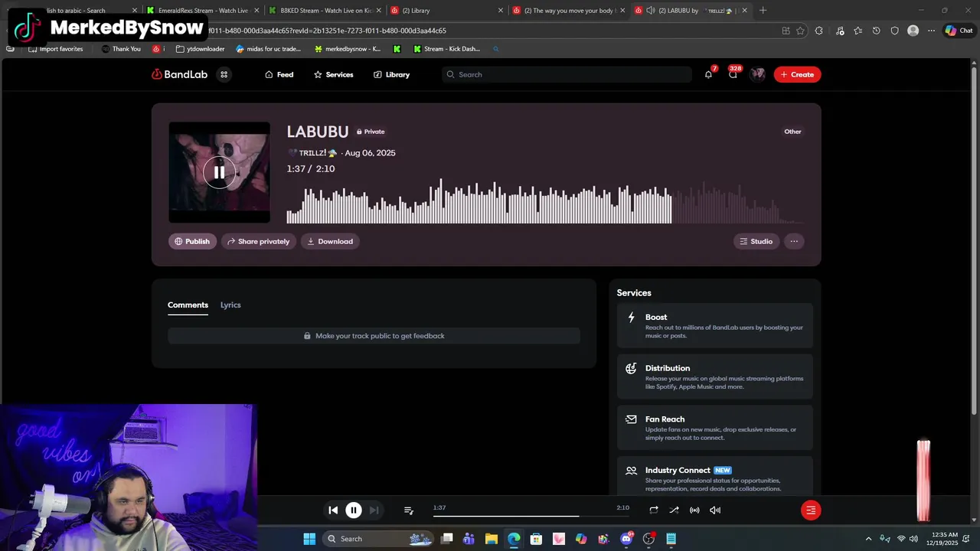
Task: Click the Private badge beside title
Action: [x=371, y=132]
